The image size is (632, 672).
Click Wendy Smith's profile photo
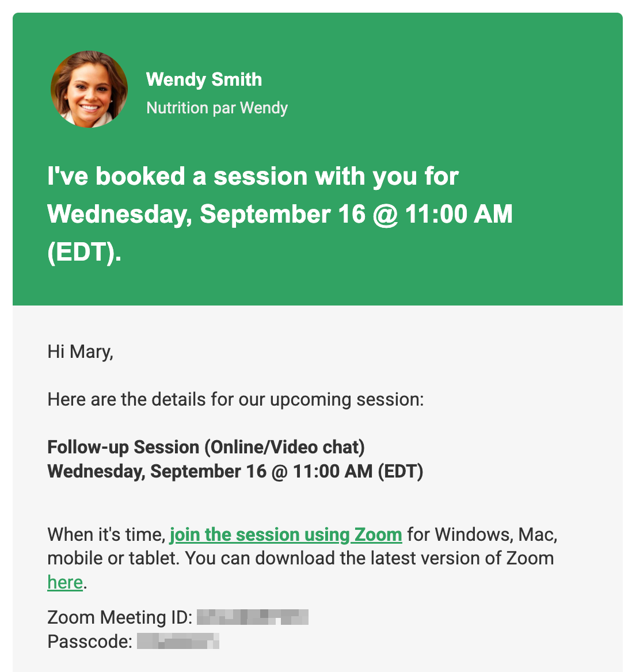click(89, 89)
